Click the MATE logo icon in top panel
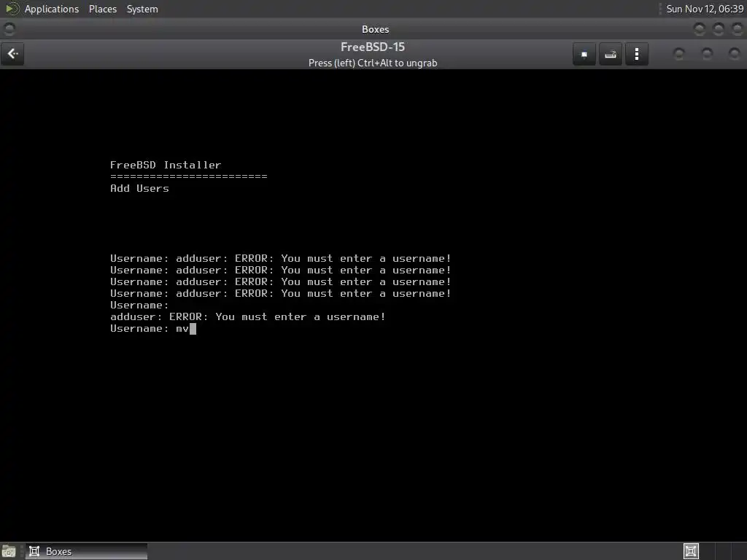This screenshot has height=560, width=747. click(12, 9)
